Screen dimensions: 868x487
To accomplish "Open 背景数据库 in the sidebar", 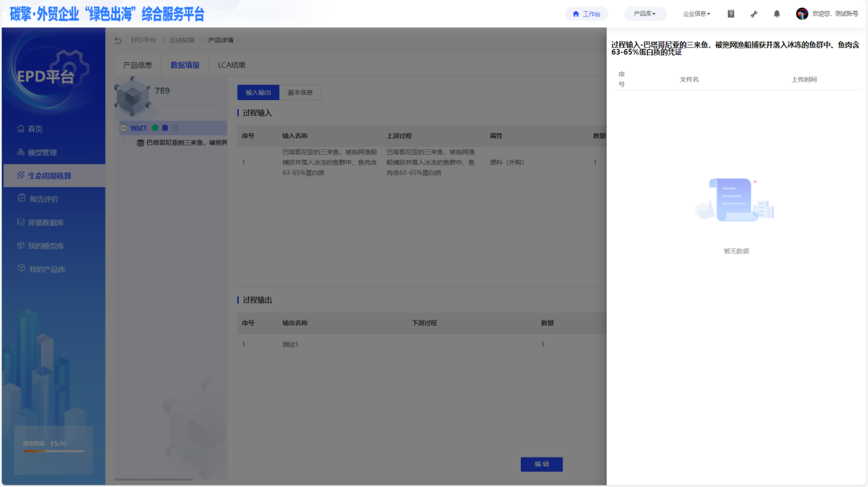I will pyautogui.click(x=45, y=223).
